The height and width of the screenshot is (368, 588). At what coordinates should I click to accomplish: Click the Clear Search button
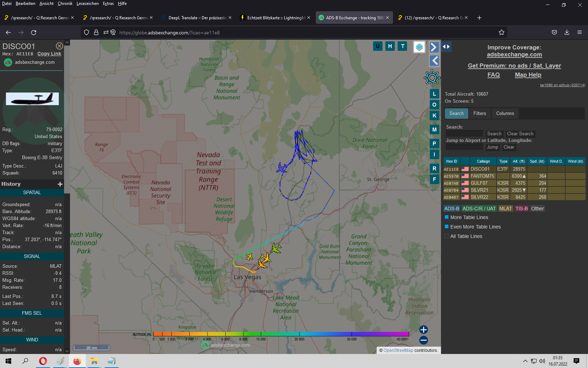[x=520, y=134]
